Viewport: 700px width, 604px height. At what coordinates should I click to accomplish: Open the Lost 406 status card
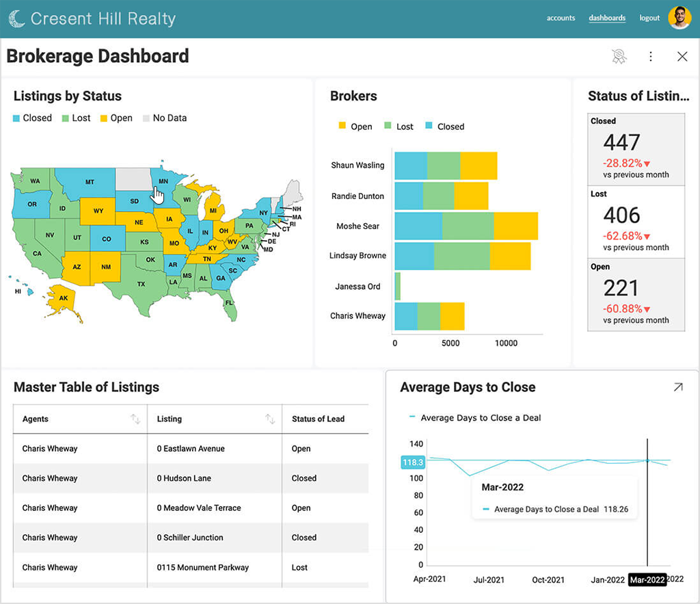point(636,222)
